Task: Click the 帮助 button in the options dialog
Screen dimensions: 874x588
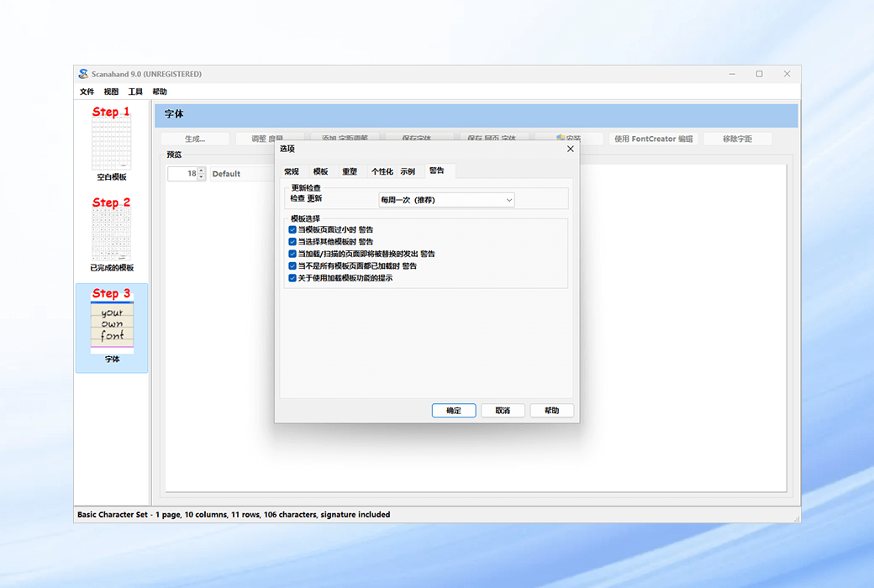Action: click(552, 410)
